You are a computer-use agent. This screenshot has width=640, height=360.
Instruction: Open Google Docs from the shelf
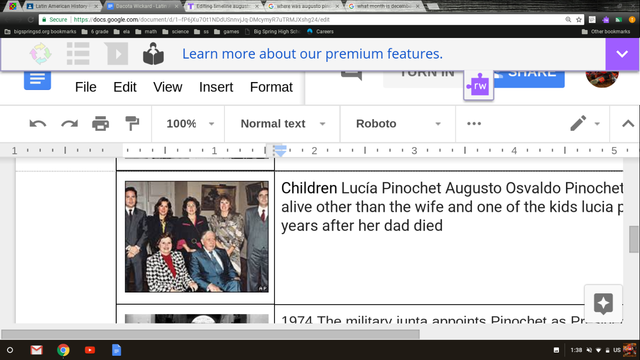tap(116, 350)
